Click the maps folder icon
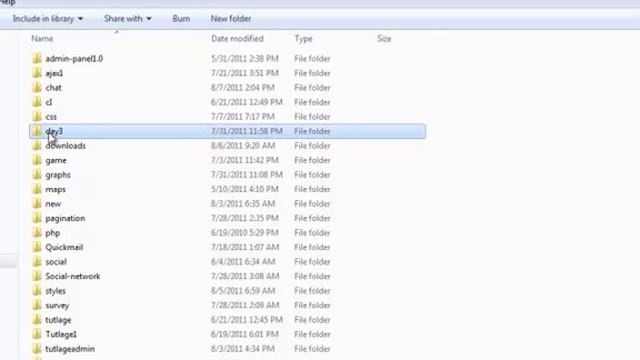The width and height of the screenshot is (640, 360). (x=37, y=189)
